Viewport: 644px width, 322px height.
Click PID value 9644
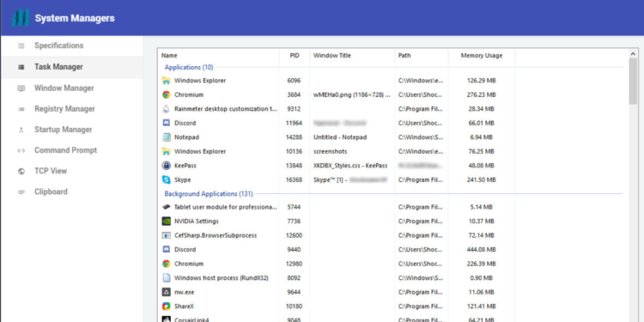point(294,293)
